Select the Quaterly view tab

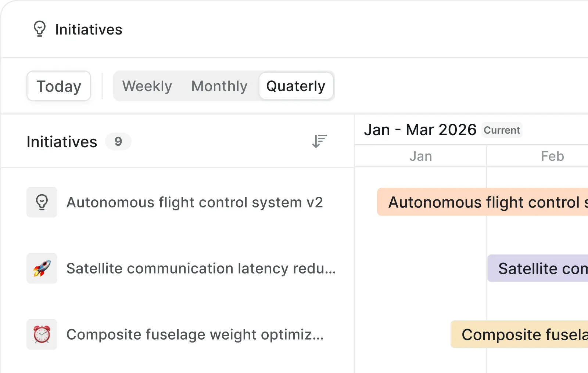pos(296,86)
